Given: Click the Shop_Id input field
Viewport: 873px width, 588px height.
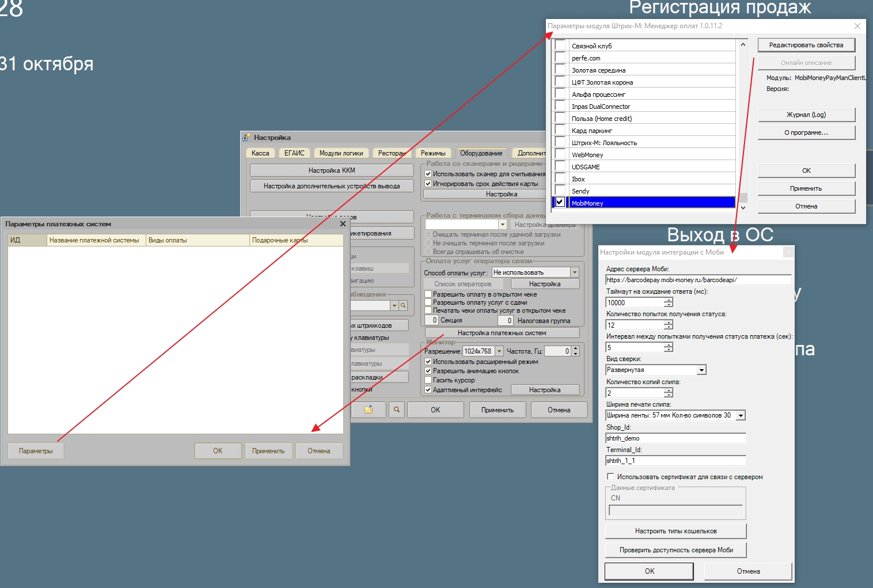Looking at the screenshot, I should 675,438.
